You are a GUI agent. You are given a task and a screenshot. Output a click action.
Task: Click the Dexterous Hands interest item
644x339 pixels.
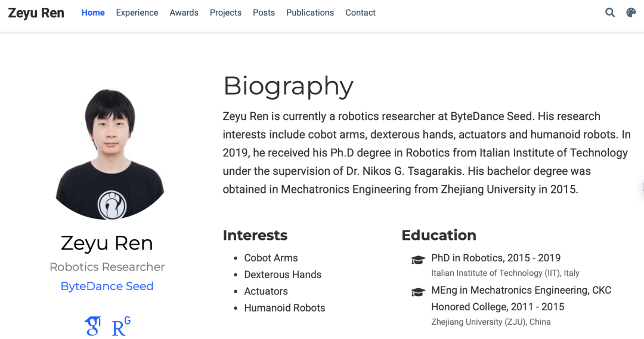click(283, 275)
